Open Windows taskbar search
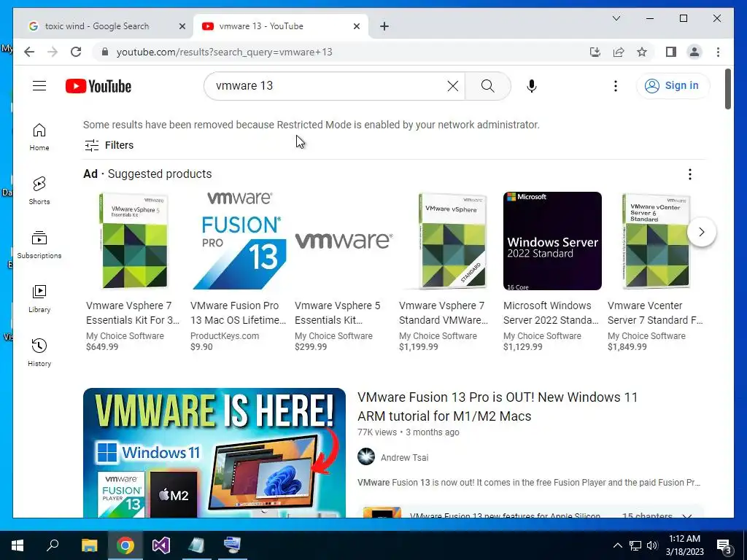Screen dimensions: 747x560 pos(53,545)
